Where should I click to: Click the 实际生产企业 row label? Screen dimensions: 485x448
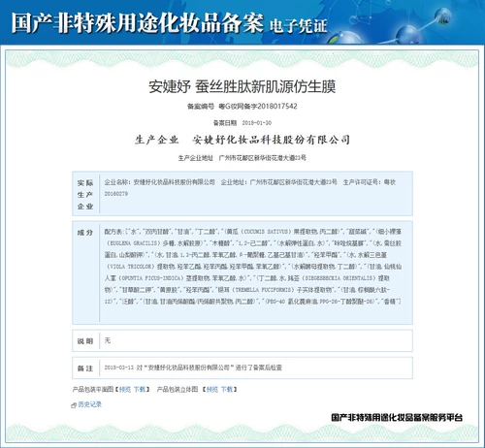tap(85, 195)
